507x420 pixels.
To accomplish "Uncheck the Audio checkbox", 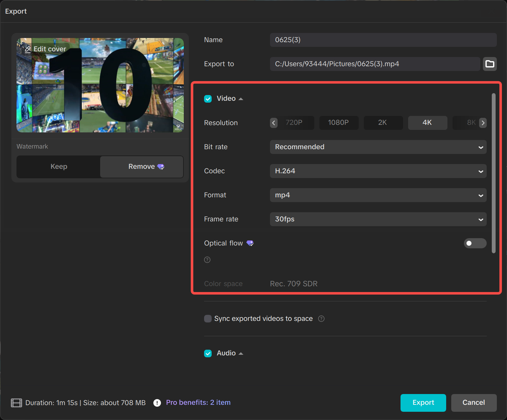I will [x=208, y=353].
